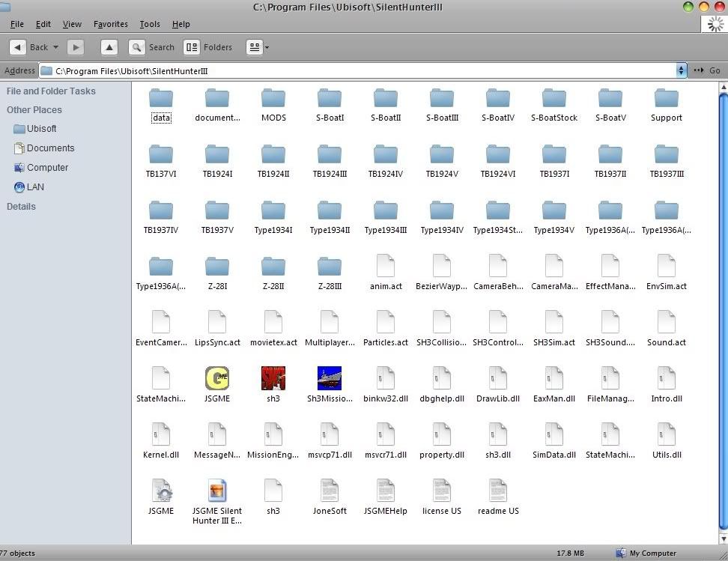Select the Type1934I folder
Viewport: 728px width, 561px height.
273,218
